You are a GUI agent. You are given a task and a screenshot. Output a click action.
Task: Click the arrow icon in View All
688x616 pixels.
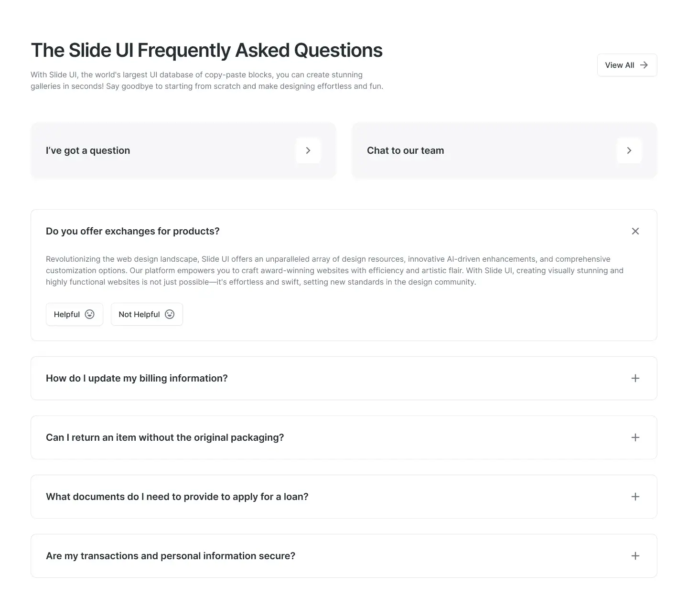(644, 65)
